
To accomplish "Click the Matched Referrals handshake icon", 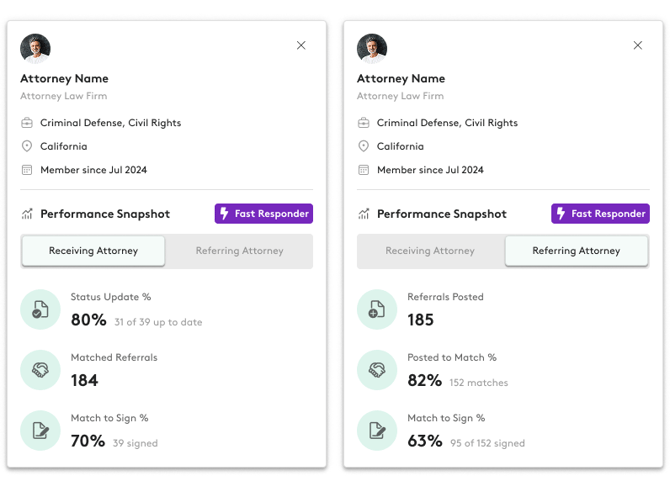I will pyautogui.click(x=40, y=370).
